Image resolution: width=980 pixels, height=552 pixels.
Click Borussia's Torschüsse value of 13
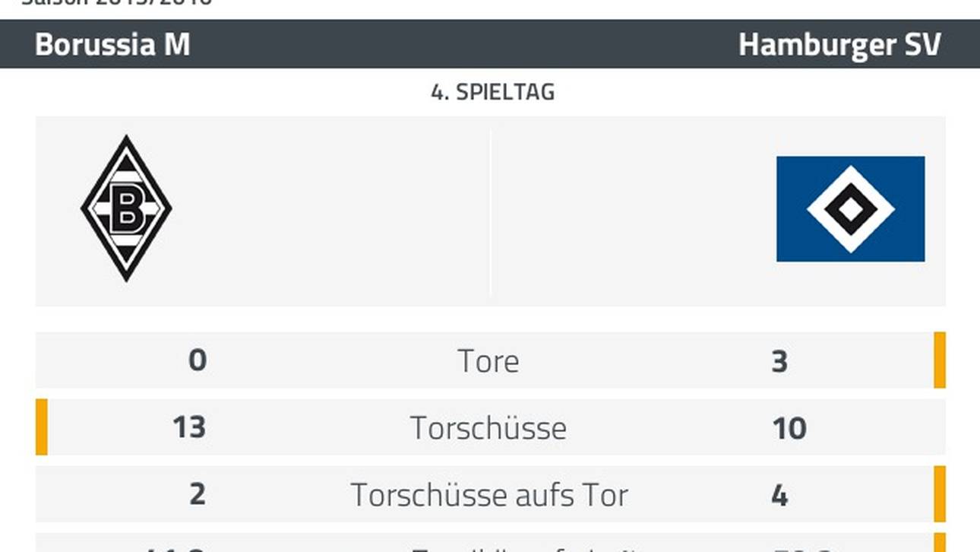(x=188, y=427)
